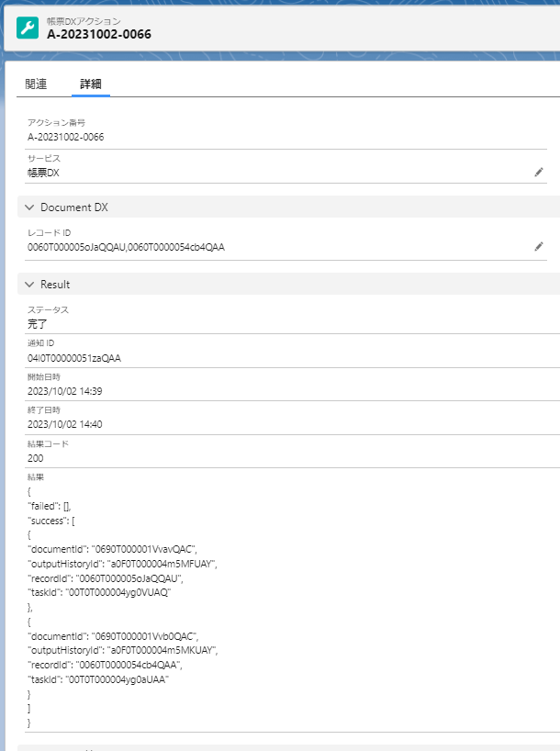Collapse the Document DX section
This screenshot has width=560, height=751.
click(30, 207)
